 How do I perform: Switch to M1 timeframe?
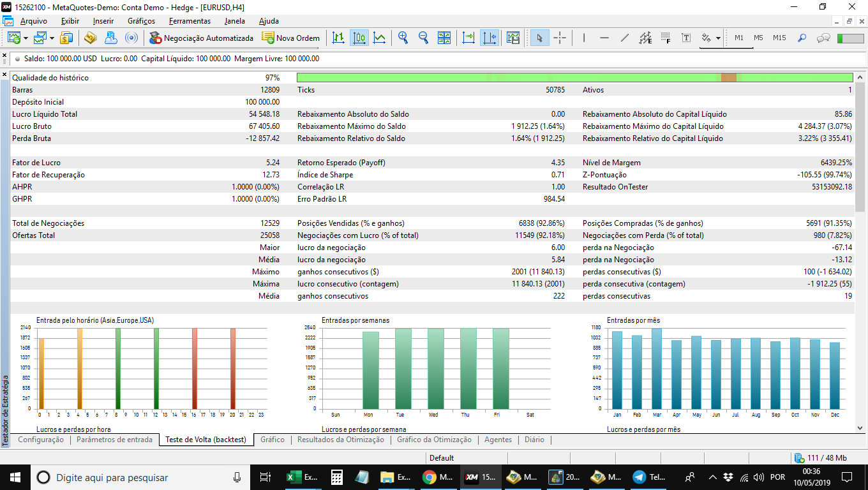pyautogui.click(x=739, y=38)
